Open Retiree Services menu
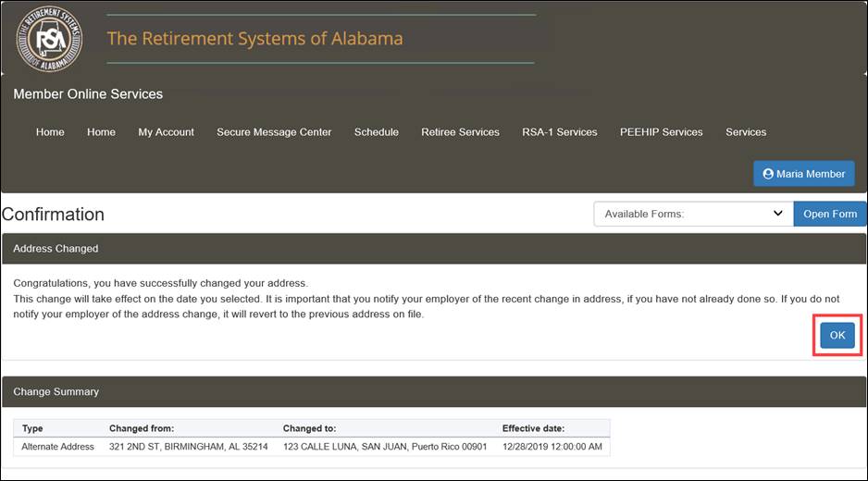The width and height of the screenshot is (868, 481). click(x=460, y=132)
